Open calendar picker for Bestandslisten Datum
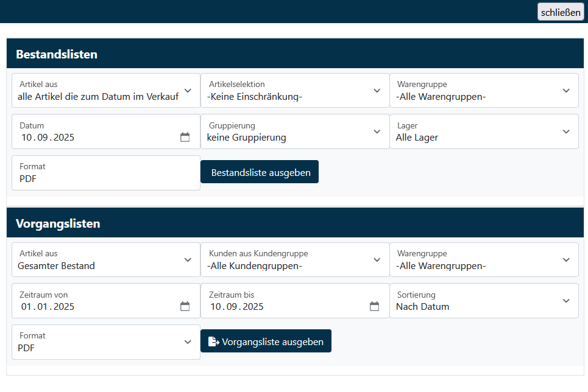This screenshot has height=392, width=588. (x=185, y=137)
